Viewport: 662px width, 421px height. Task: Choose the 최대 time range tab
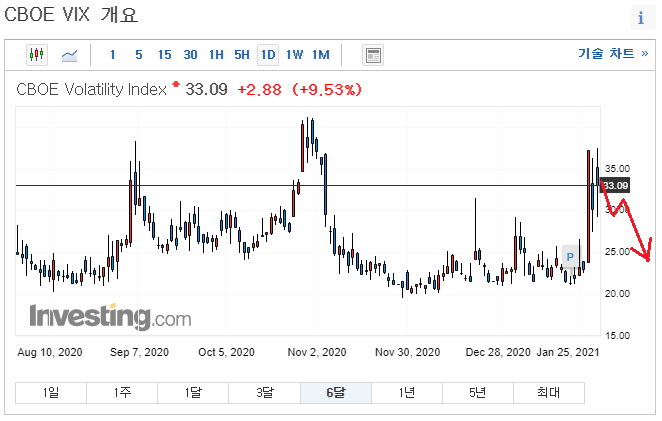tap(549, 393)
